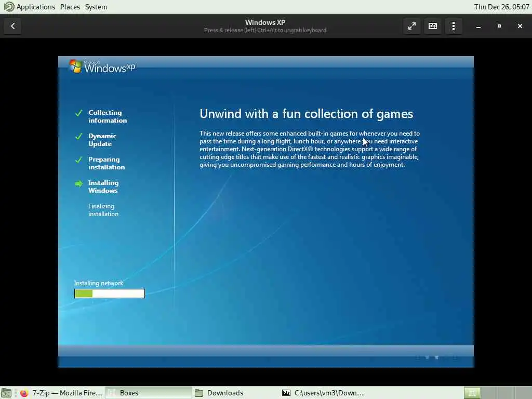
Task: Toggle fullscreen mode in Boxes
Action: 412,26
